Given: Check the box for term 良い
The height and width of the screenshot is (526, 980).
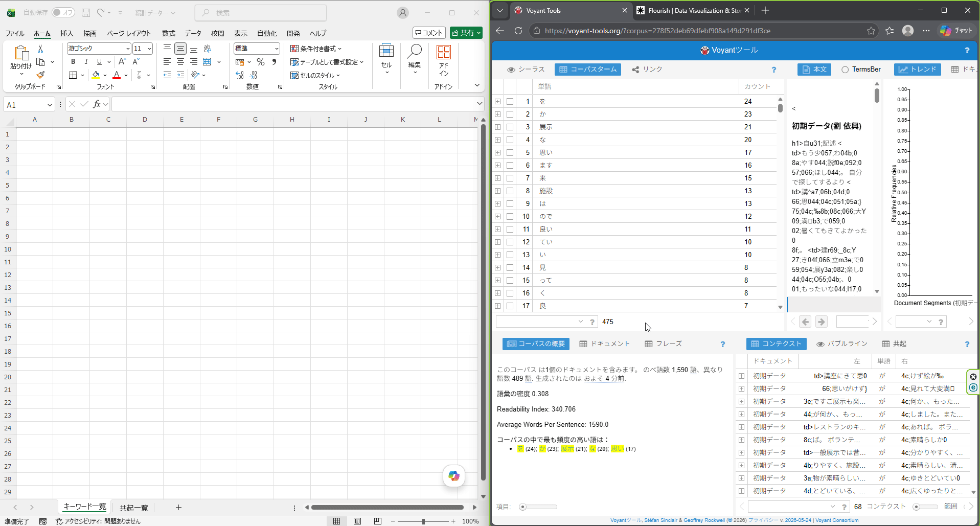Looking at the screenshot, I should (x=510, y=229).
